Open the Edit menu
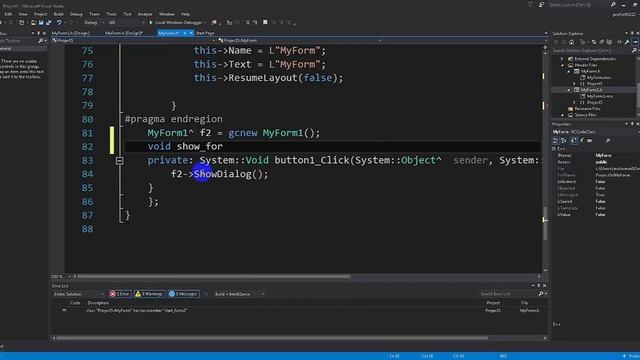Image resolution: width=640 pixels, height=360 pixels. pyautogui.click(x=8, y=14)
